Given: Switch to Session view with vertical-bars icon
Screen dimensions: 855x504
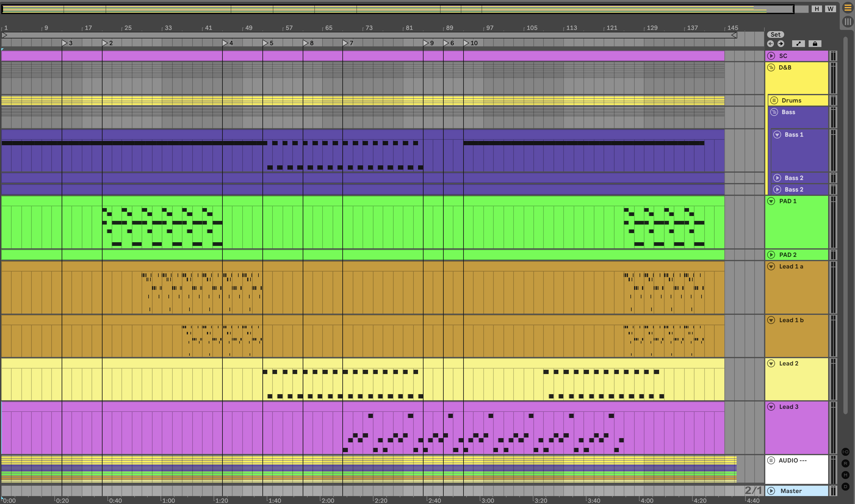Looking at the screenshot, I should [x=848, y=22].
